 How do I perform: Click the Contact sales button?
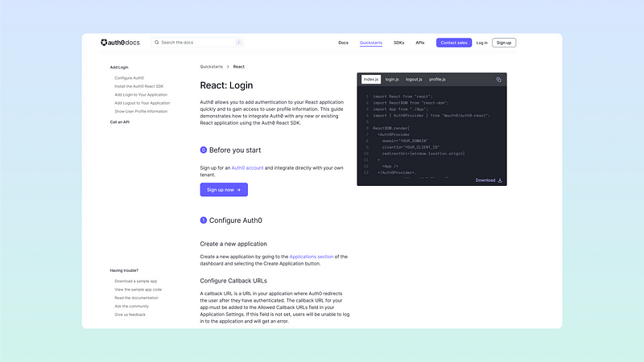point(454,43)
